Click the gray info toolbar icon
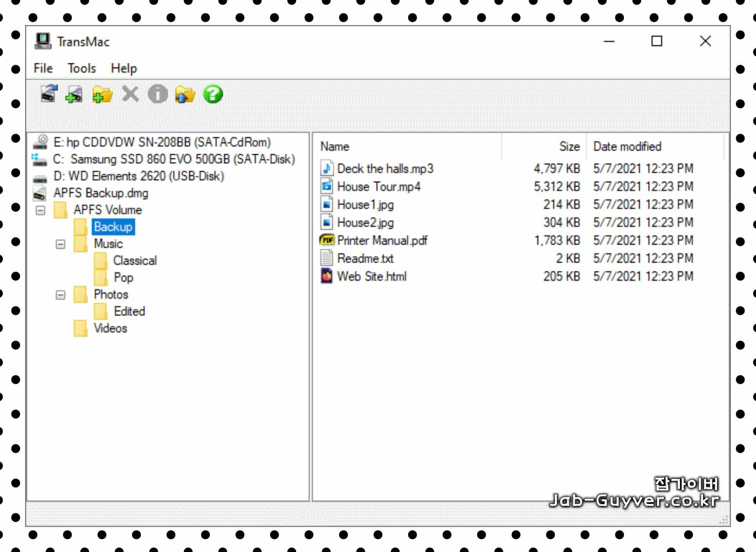The image size is (756, 552). click(x=158, y=94)
